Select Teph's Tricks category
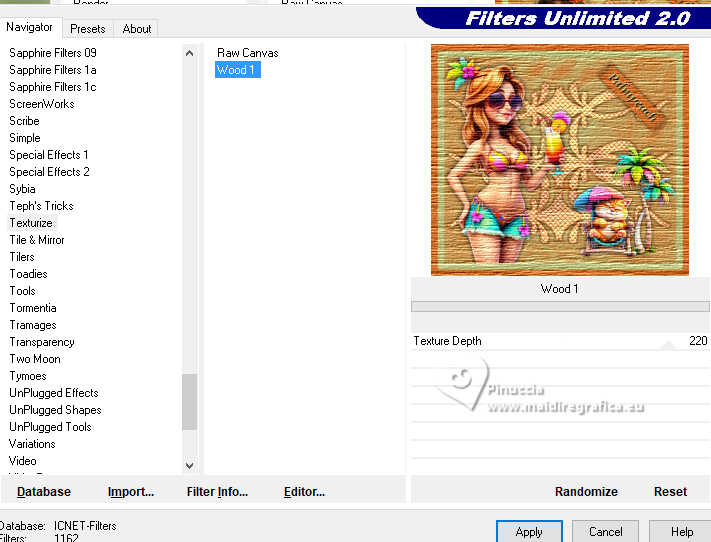 41,206
